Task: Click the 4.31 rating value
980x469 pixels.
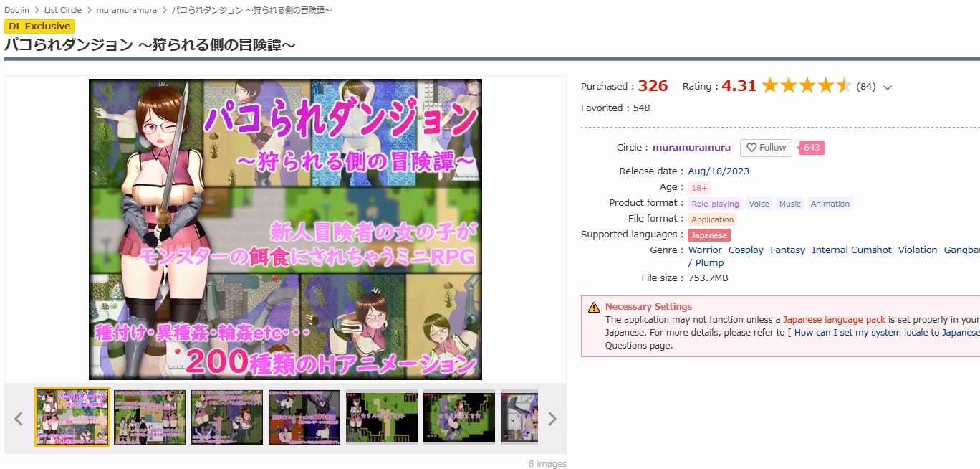Action: click(739, 86)
